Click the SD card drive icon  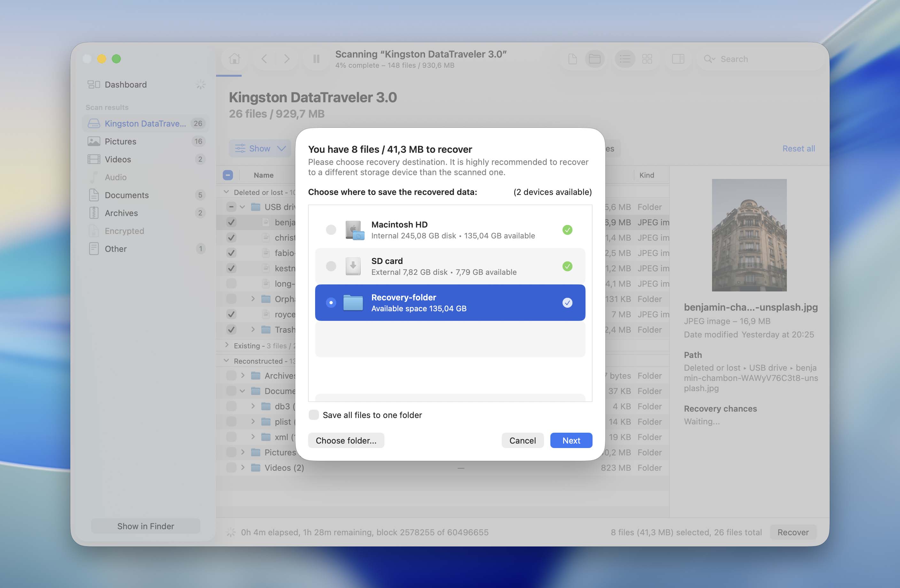click(x=353, y=266)
